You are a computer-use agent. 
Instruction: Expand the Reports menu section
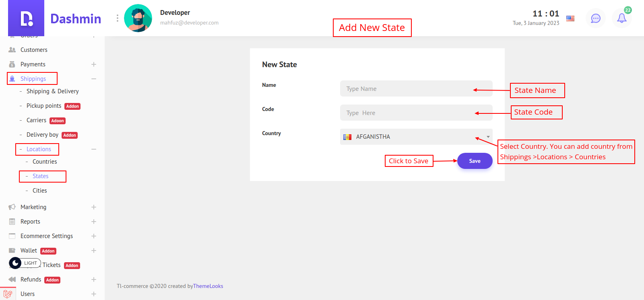[x=94, y=222]
